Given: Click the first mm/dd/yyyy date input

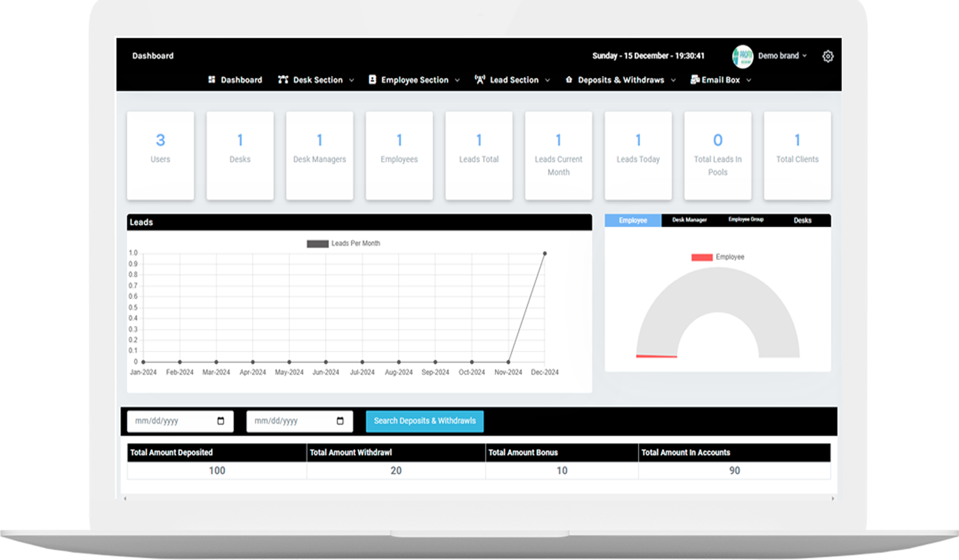Looking at the screenshot, I should tap(169, 421).
